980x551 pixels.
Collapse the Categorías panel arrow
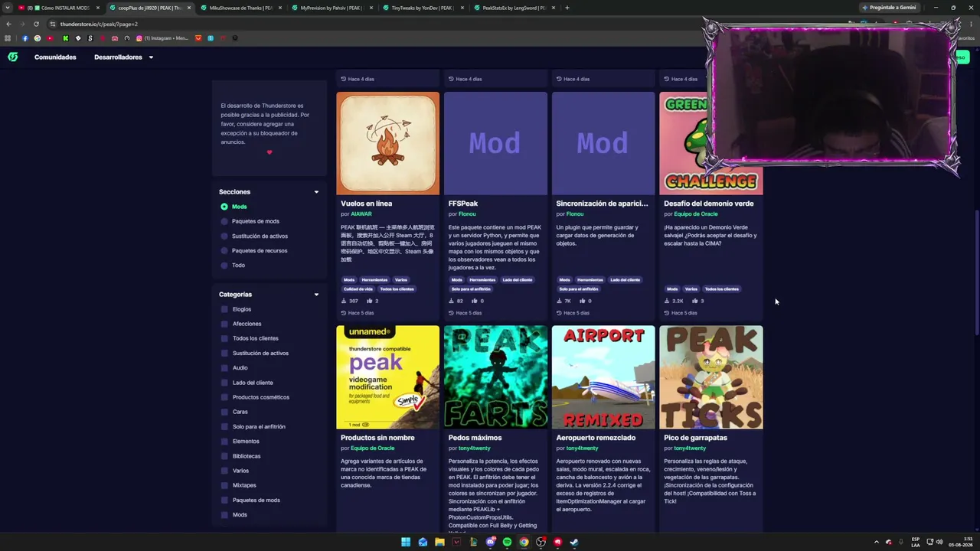[x=316, y=295]
